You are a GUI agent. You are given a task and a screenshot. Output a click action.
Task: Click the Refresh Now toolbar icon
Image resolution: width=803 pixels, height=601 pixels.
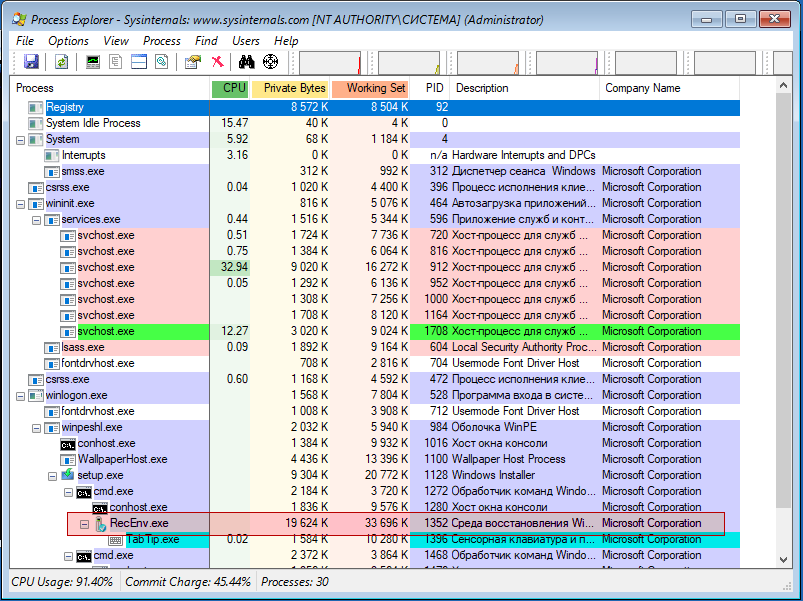coord(61,62)
